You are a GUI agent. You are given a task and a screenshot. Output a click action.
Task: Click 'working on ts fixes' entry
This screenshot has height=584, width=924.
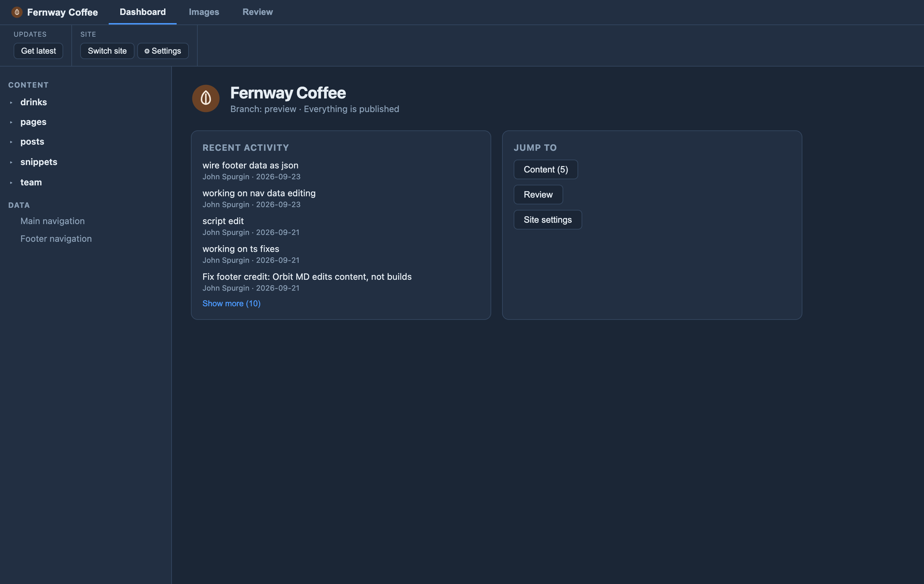point(241,249)
